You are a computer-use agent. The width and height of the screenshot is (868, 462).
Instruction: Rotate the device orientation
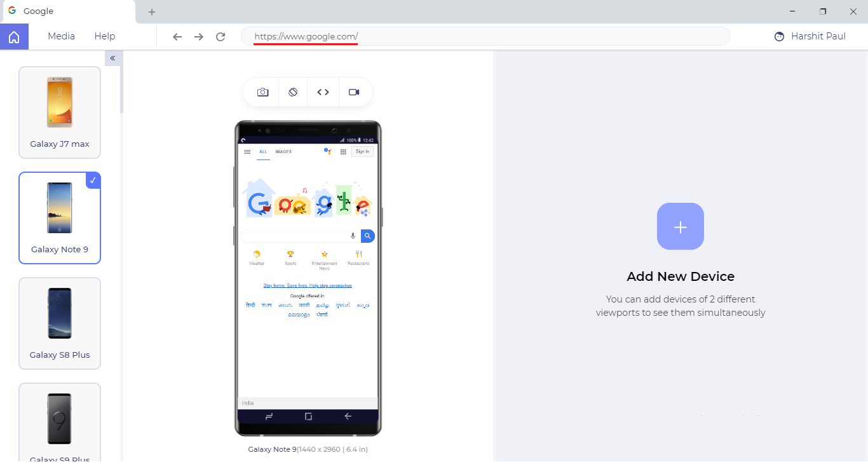tap(293, 92)
